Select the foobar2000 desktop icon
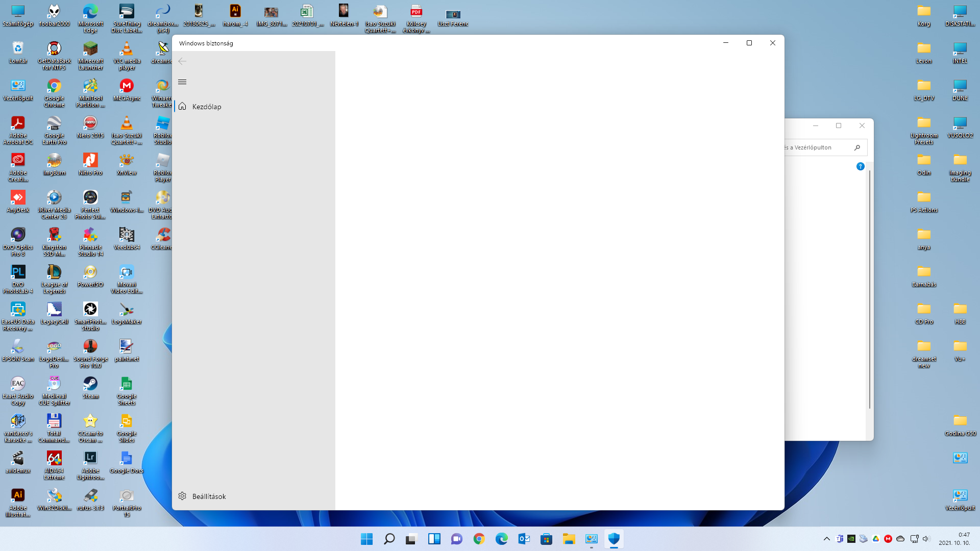 pyautogui.click(x=54, y=16)
